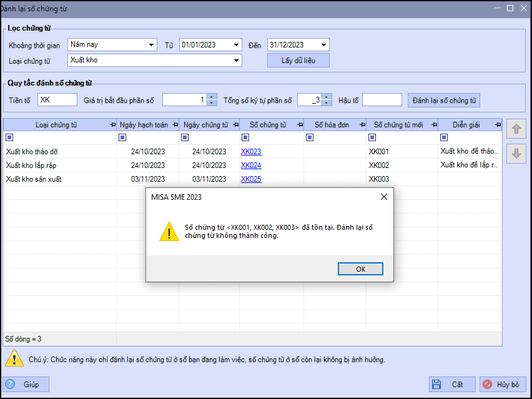Click pin icon on Số chứng từ column
532x399 pixels.
tap(299, 125)
